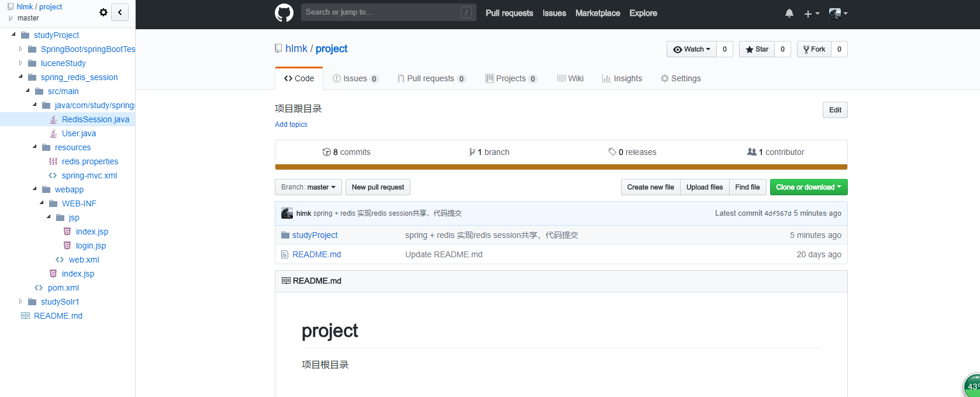Open the plus create-new menu
Viewport: 980px width, 397px height.
point(811,13)
